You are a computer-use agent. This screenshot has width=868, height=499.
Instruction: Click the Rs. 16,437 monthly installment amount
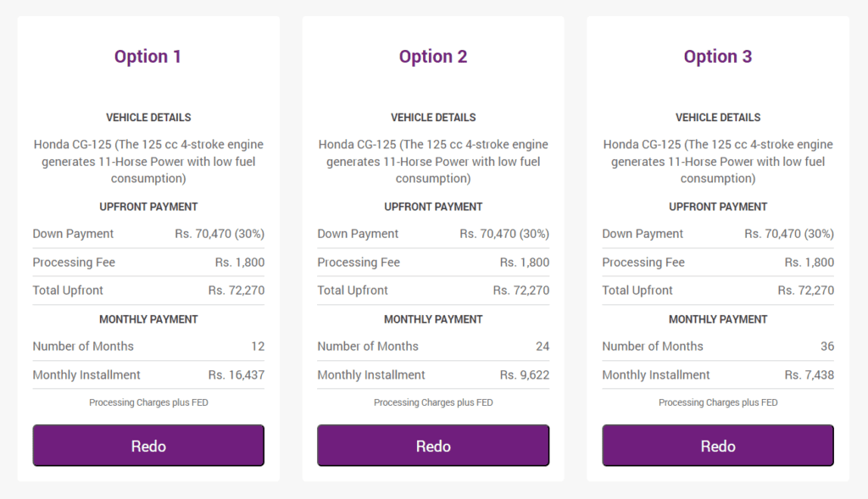coord(236,375)
